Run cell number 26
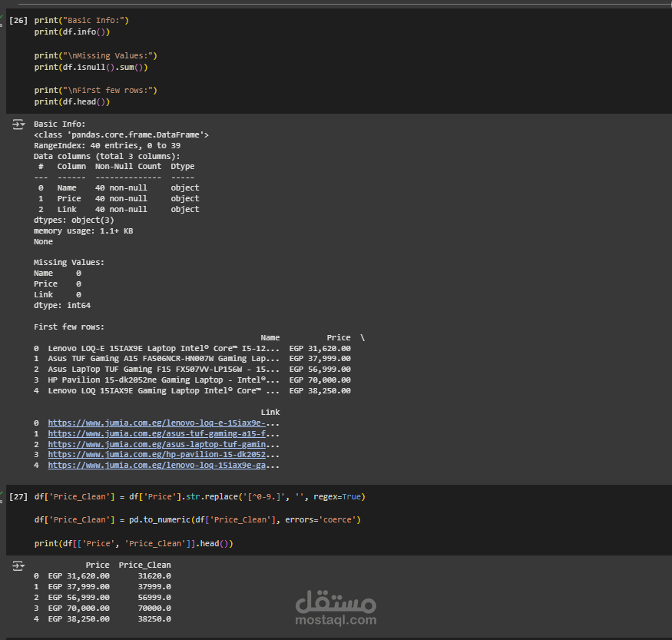The width and height of the screenshot is (672, 640). coord(18,20)
